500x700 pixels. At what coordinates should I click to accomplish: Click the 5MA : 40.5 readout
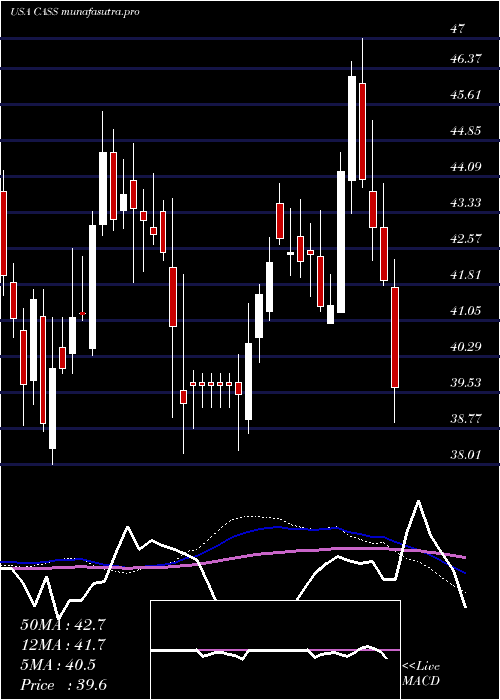coord(58,665)
